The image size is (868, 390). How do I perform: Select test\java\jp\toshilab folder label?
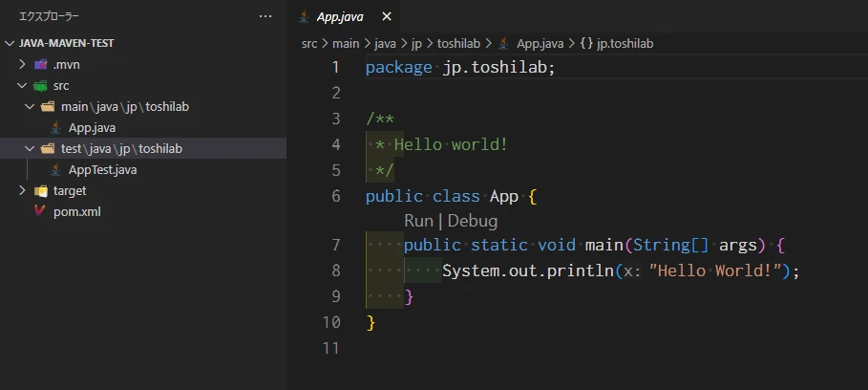pos(122,149)
